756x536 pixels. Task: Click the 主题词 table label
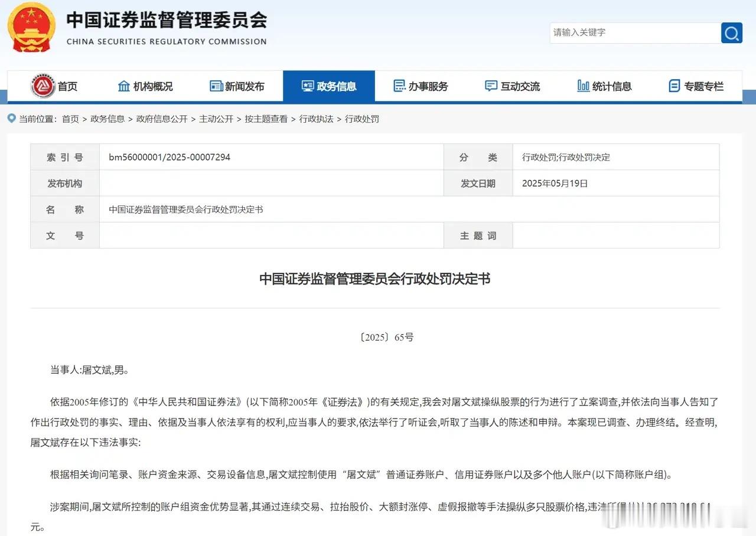(x=478, y=236)
